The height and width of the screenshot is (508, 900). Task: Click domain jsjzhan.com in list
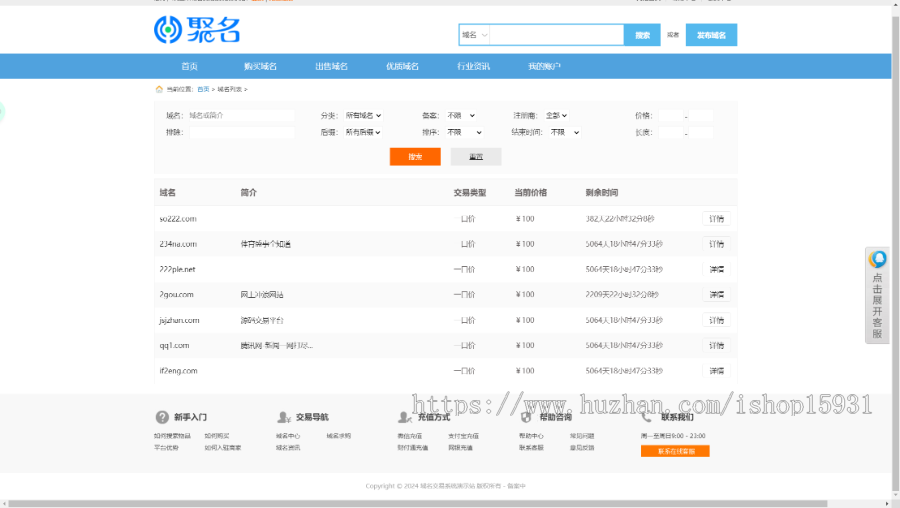pyautogui.click(x=179, y=320)
